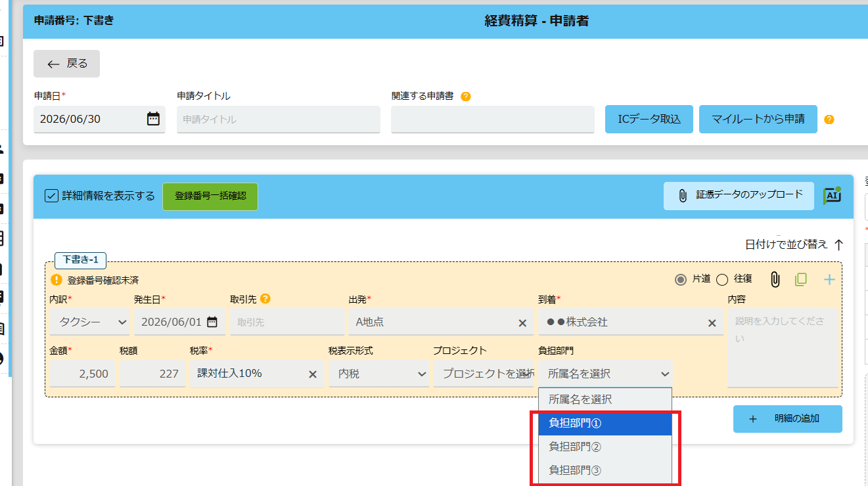Open the 発生日 calendar icon
The image size is (868, 486).
tap(212, 322)
